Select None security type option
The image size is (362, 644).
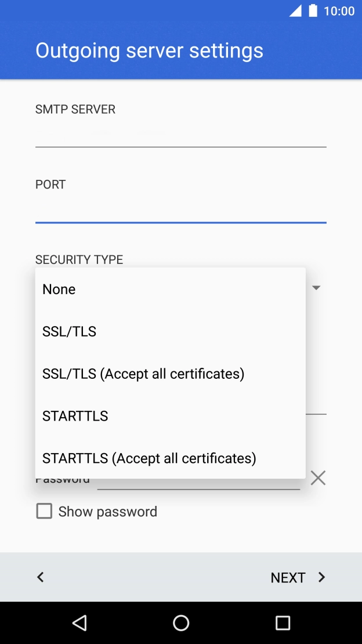59,289
